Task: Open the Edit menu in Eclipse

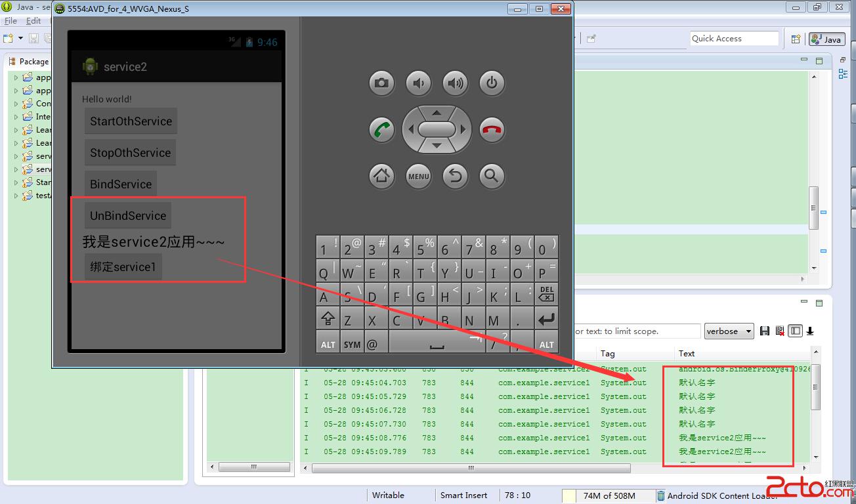Action: [x=33, y=21]
